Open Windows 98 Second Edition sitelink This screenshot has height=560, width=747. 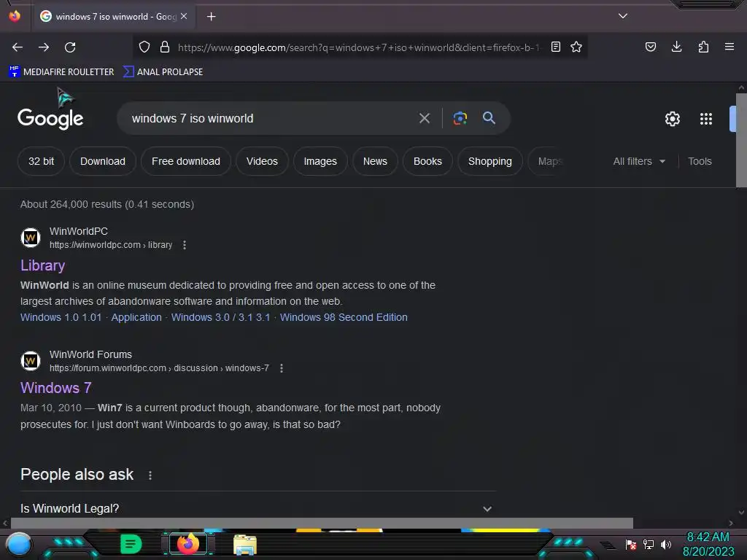pyautogui.click(x=344, y=317)
